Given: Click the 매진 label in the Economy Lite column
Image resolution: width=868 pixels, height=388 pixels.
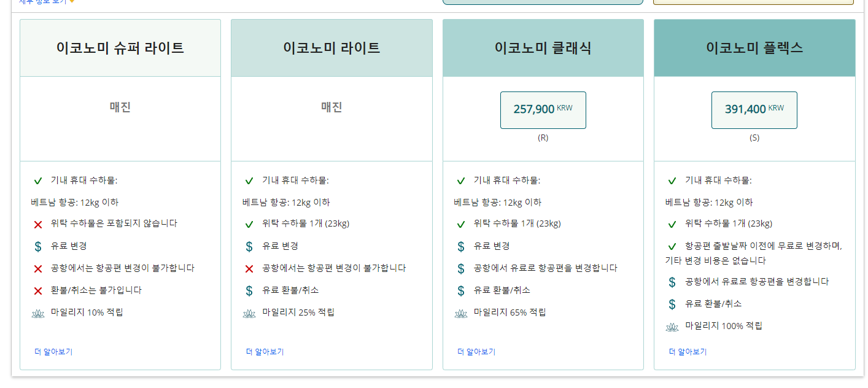Looking at the screenshot, I should click(x=331, y=106).
